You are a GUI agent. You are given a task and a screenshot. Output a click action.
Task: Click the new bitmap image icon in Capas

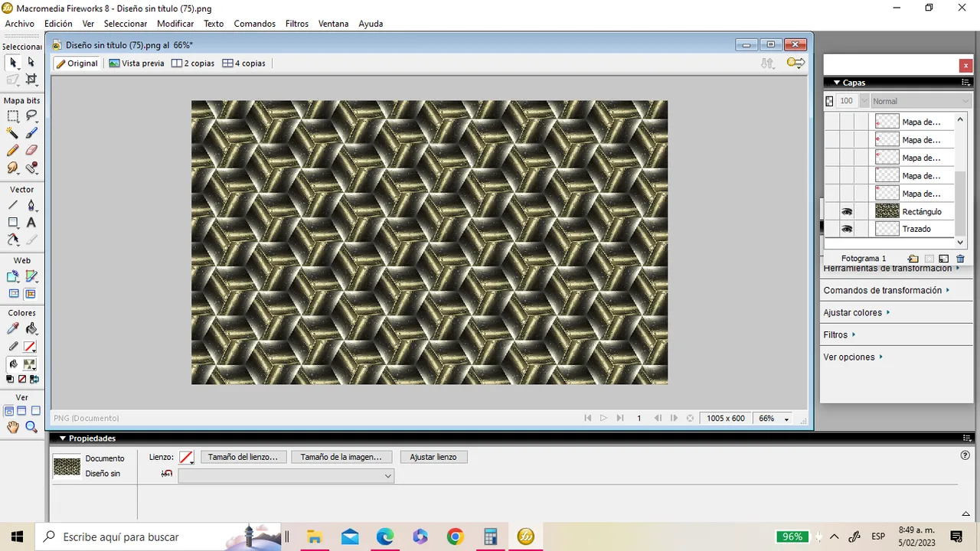coord(943,259)
